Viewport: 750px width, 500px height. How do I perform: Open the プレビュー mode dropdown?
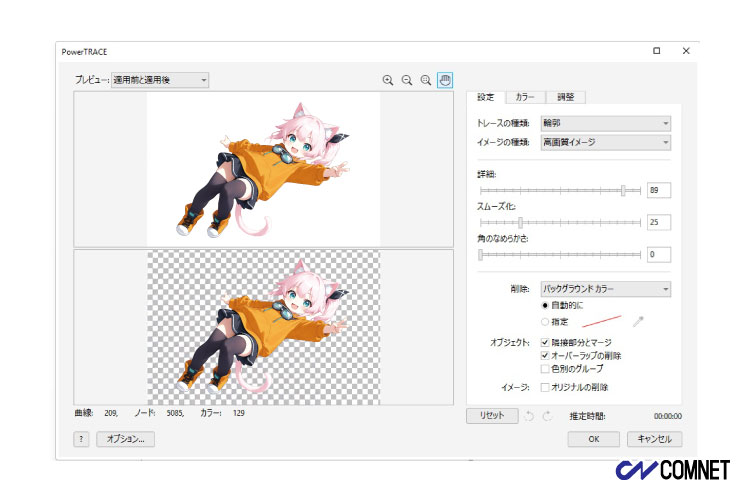[x=160, y=80]
